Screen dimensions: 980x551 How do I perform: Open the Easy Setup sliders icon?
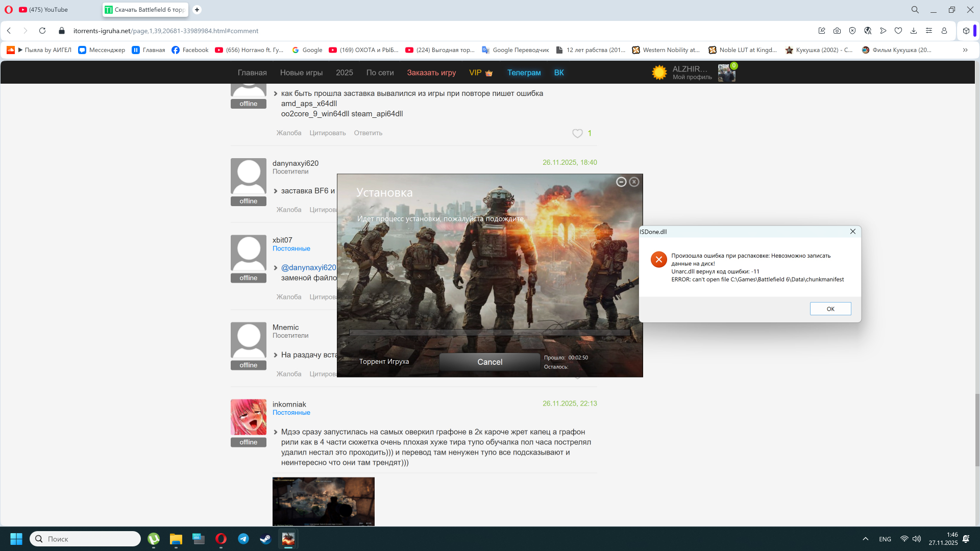[x=929, y=31]
